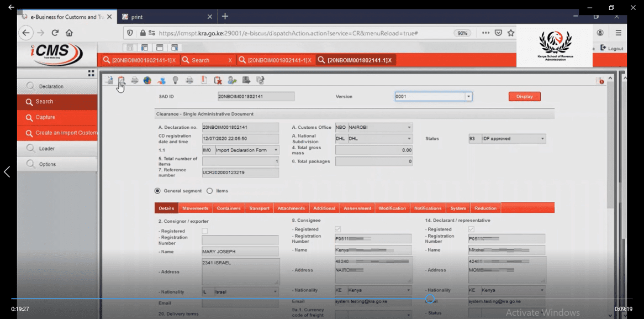Open the Additional tab
This screenshot has width=644, height=319.
coord(324,208)
